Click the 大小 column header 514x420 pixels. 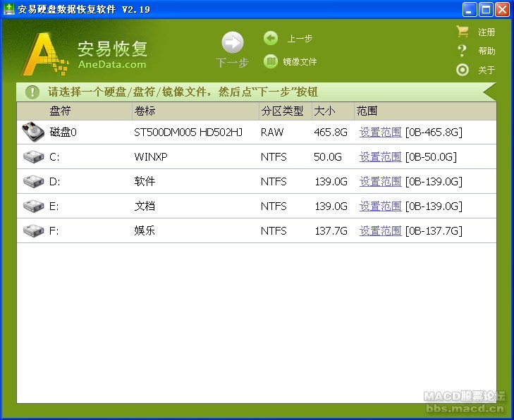click(324, 111)
